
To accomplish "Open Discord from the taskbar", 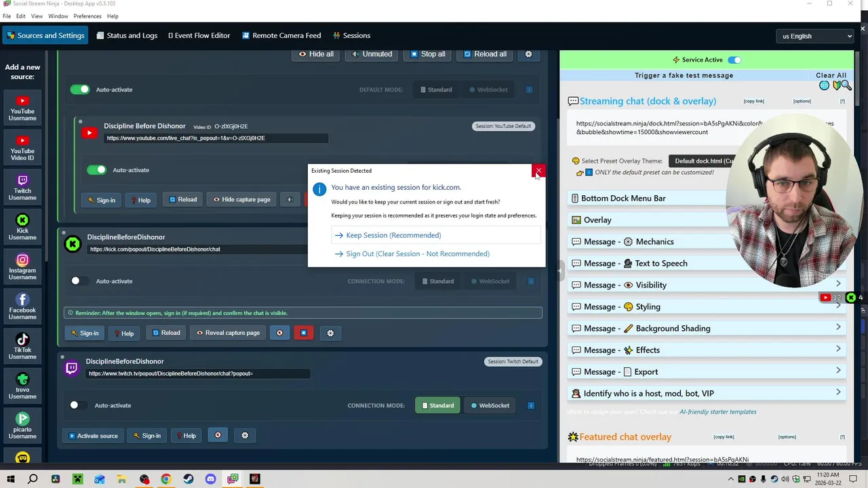I will click(210, 479).
